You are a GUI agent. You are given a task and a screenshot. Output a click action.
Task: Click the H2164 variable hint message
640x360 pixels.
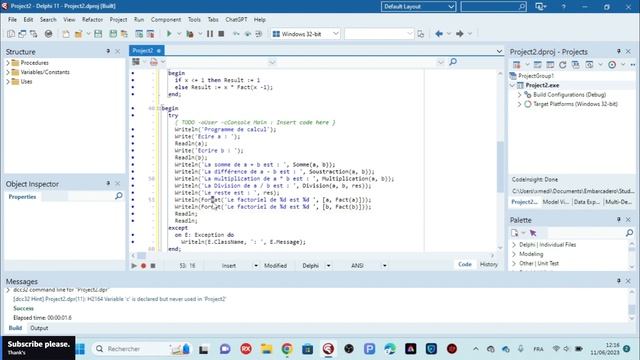pyautogui.click(x=120, y=299)
